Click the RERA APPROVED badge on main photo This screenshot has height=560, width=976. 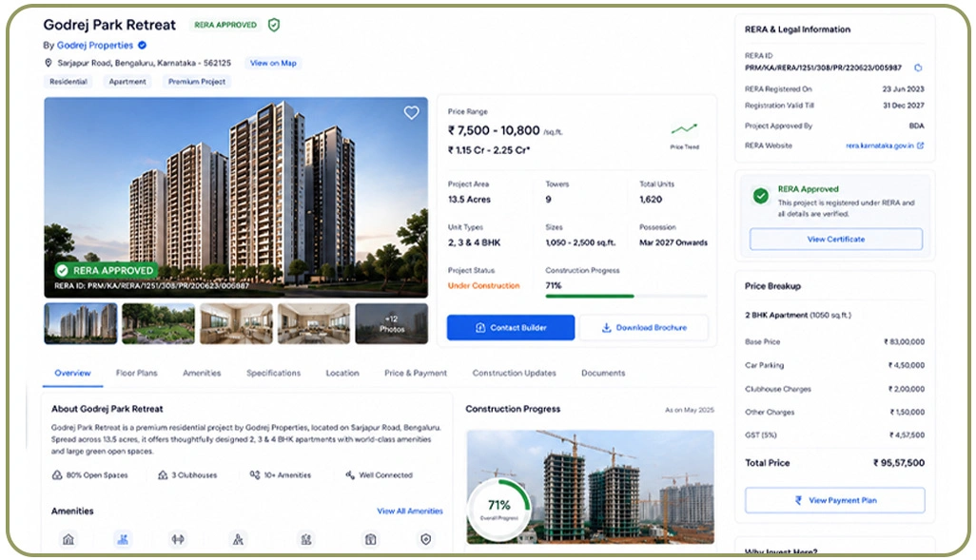tap(105, 271)
